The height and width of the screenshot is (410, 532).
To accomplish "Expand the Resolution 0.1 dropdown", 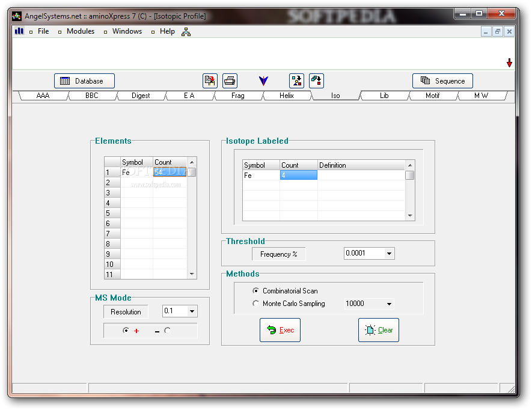I will 192,311.
